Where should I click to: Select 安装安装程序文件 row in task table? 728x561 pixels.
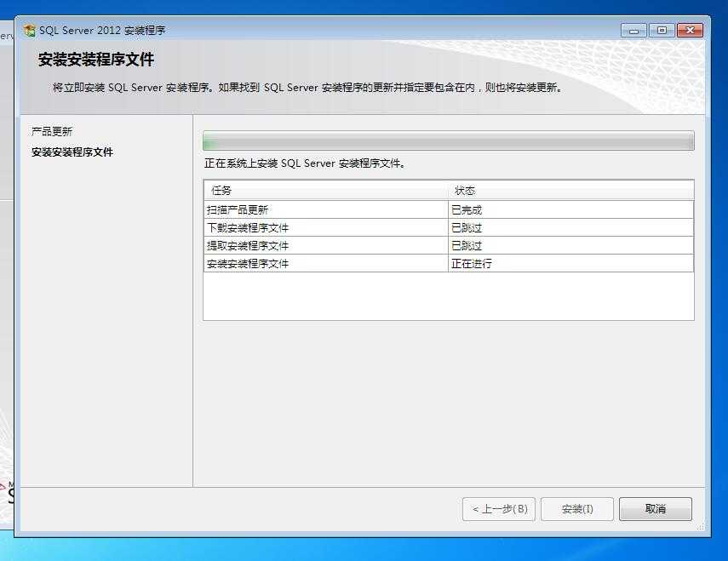coord(449,264)
